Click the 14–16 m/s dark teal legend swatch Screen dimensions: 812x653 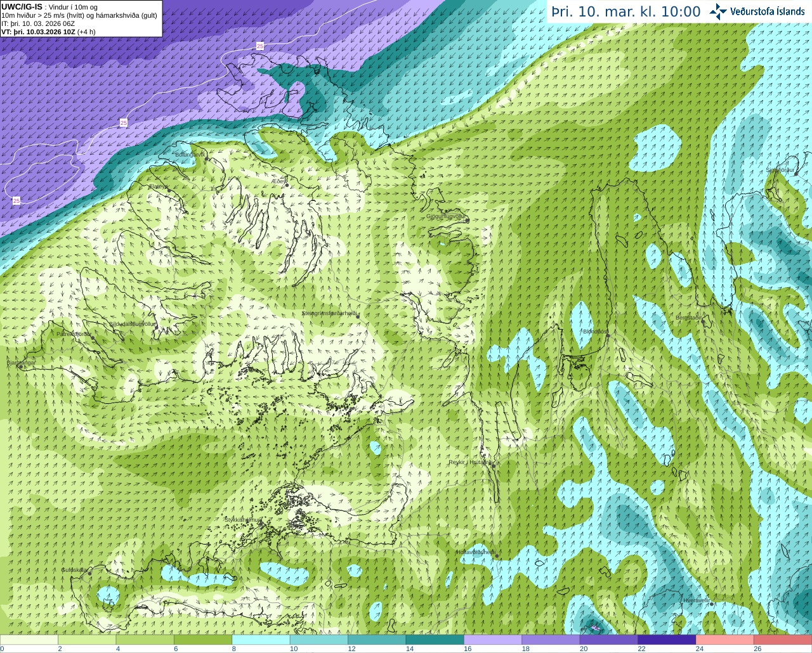[435, 640]
